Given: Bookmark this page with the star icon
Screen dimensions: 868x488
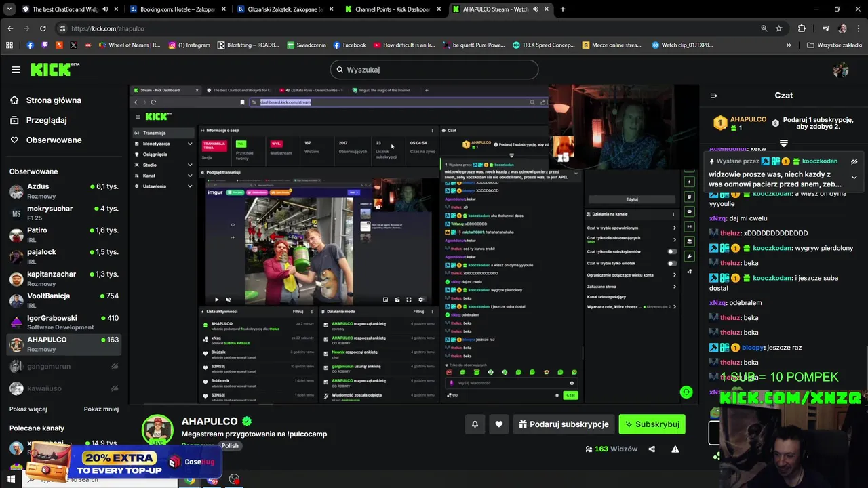Looking at the screenshot, I should 779,28.
